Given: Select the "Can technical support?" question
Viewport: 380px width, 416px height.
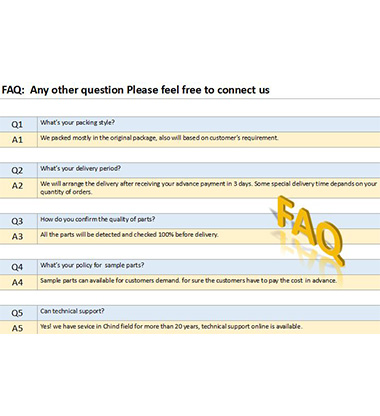Looking at the screenshot, I should (72, 311).
